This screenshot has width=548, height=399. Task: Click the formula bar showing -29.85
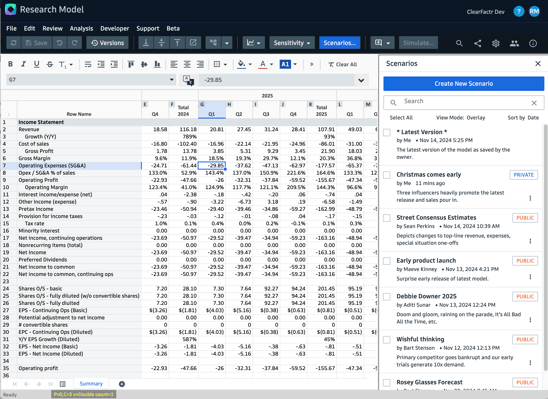tap(276, 80)
